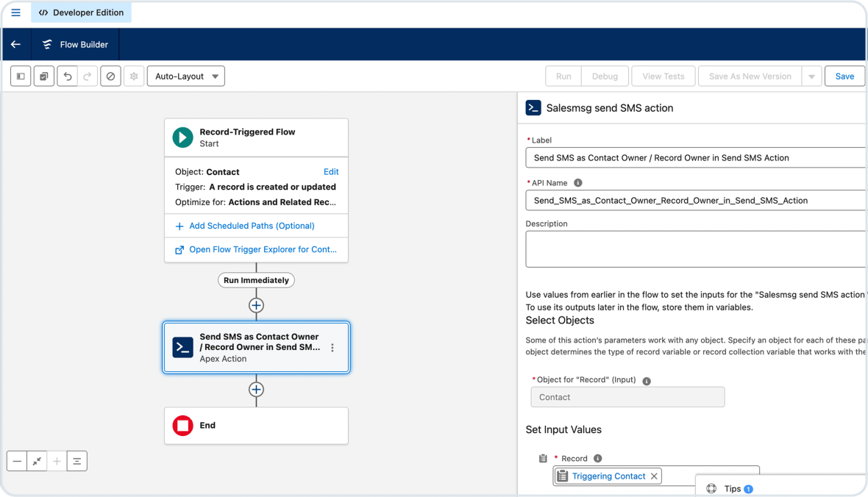Save the flow
This screenshot has height=497, width=868.
[844, 76]
